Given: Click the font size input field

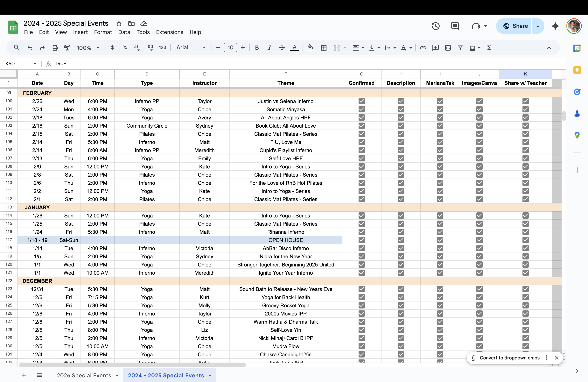Looking at the screenshot, I should [x=230, y=47].
